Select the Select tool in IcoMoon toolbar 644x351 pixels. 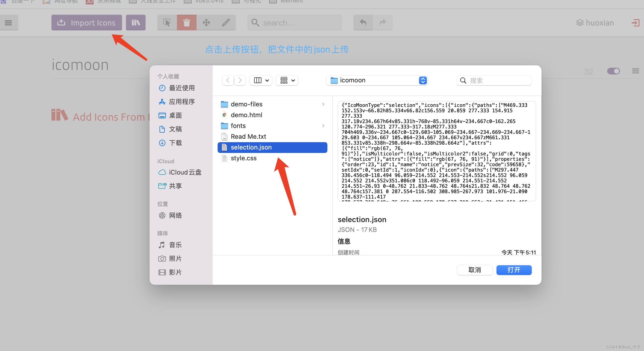click(x=167, y=23)
